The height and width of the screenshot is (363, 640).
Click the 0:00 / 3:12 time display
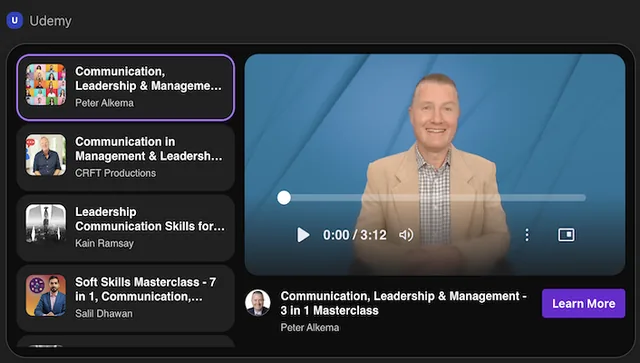tap(354, 235)
